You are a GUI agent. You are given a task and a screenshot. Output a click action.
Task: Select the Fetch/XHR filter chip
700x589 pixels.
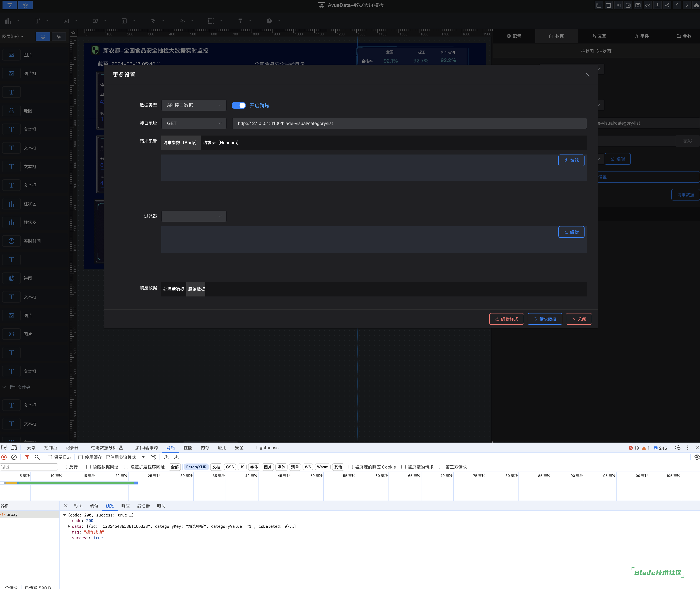196,467
